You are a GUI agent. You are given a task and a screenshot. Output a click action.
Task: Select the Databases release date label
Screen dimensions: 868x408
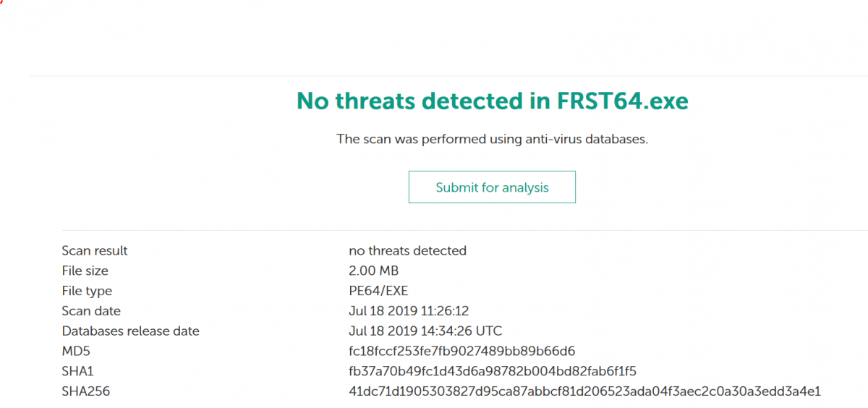click(x=130, y=331)
